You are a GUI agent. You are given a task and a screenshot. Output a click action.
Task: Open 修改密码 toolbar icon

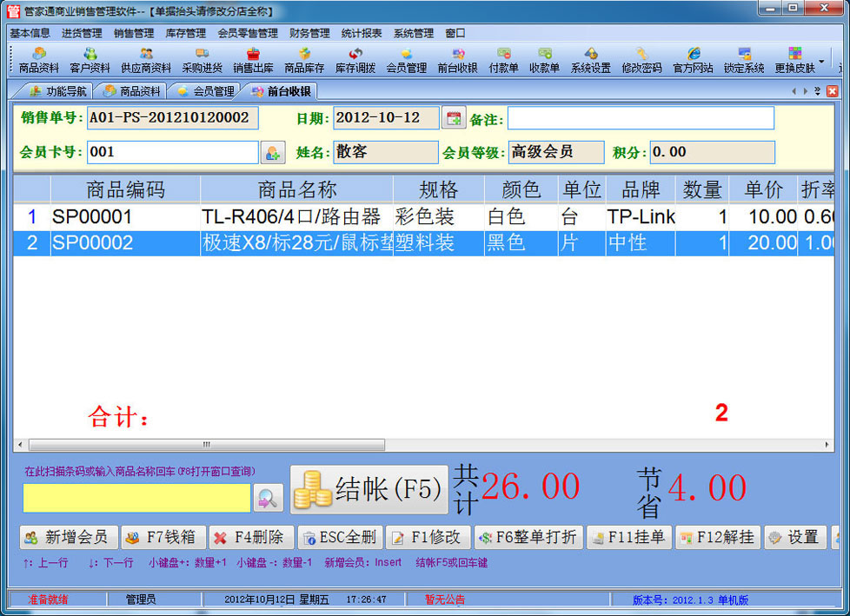pos(641,60)
